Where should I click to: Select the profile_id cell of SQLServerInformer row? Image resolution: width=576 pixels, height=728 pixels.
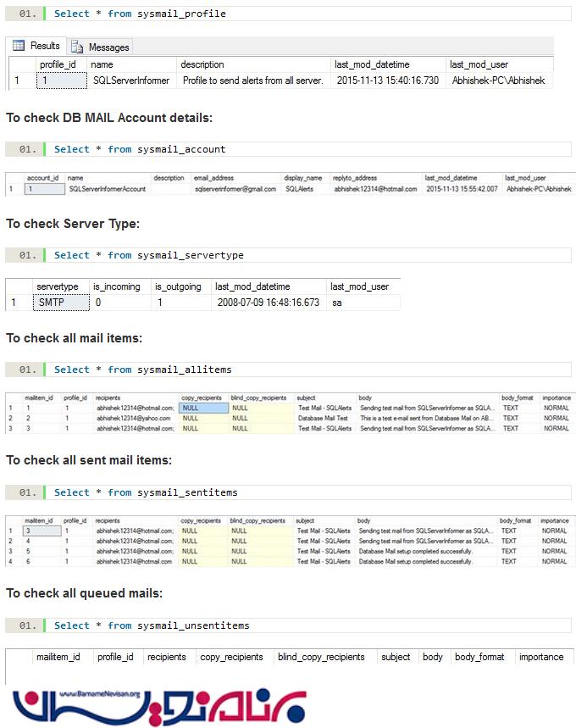click(x=62, y=81)
